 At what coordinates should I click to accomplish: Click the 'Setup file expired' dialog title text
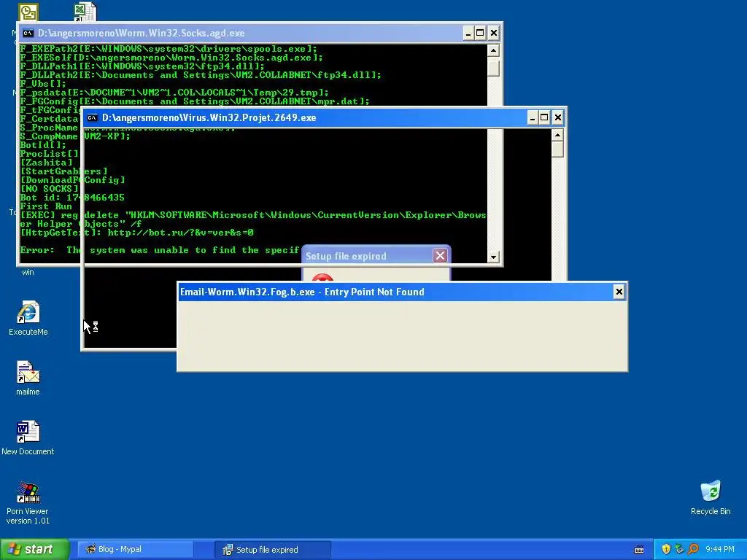tap(346, 256)
